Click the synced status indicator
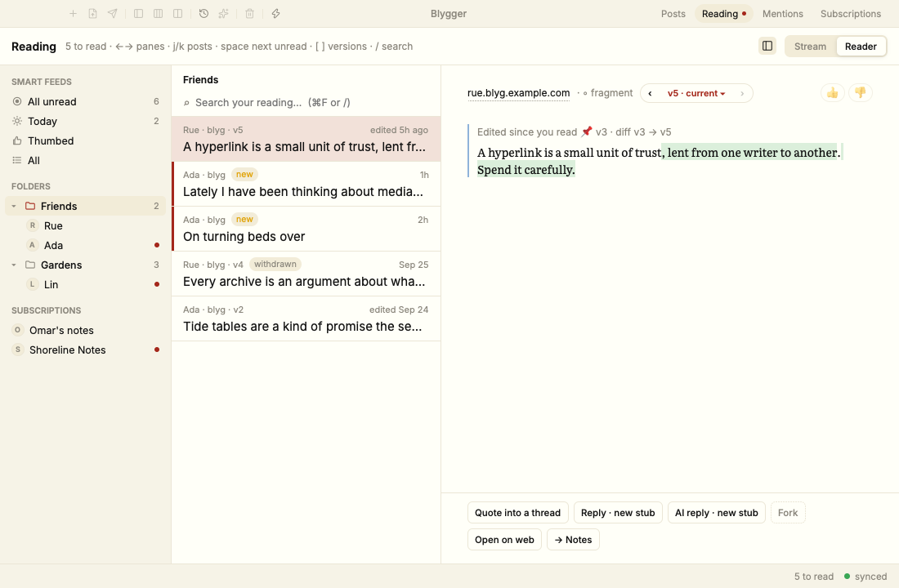899x588 pixels. point(865,577)
